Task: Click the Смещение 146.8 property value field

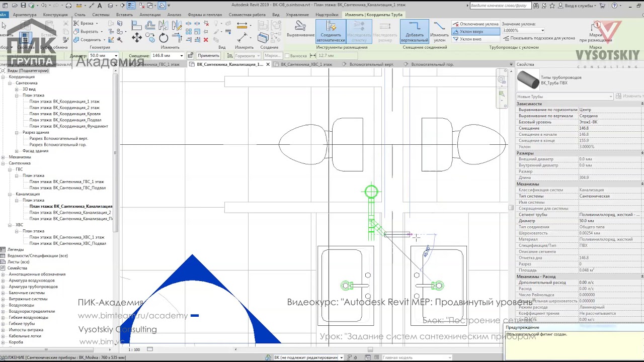Action: [610, 128]
